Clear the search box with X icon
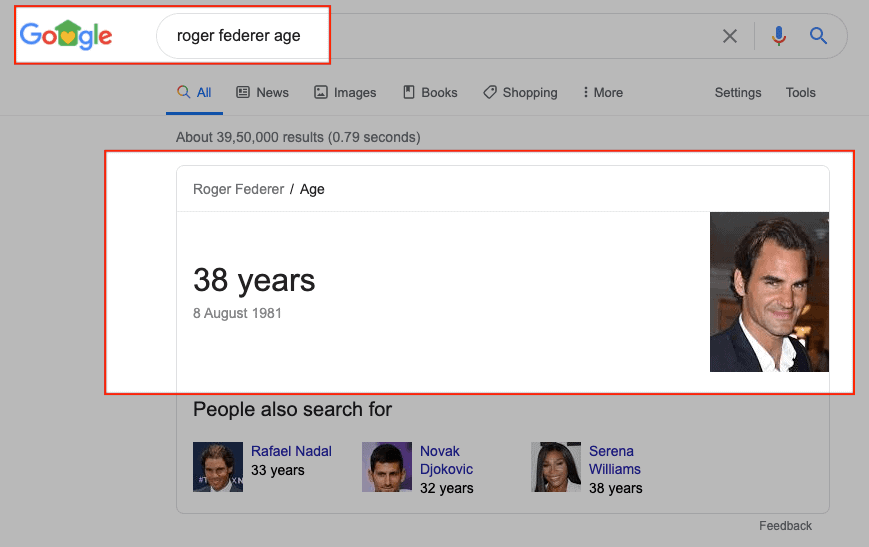Viewport: 869px width, 547px height. click(730, 36)
